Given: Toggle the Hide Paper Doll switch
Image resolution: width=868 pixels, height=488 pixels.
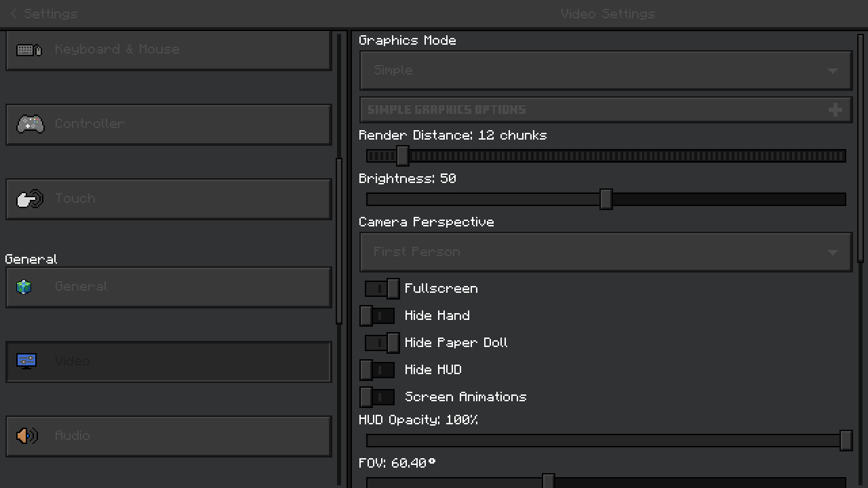Looking at the screenshot, I should pos(382,343).
